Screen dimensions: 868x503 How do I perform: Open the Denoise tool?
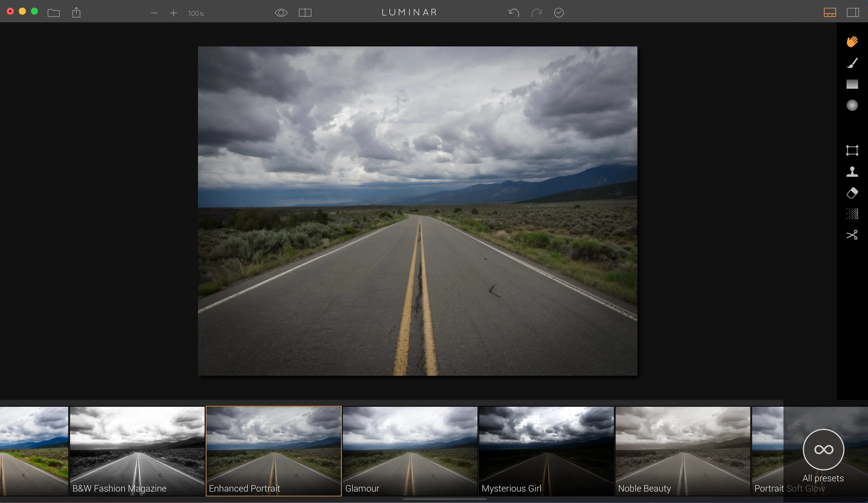coord(852,214)
